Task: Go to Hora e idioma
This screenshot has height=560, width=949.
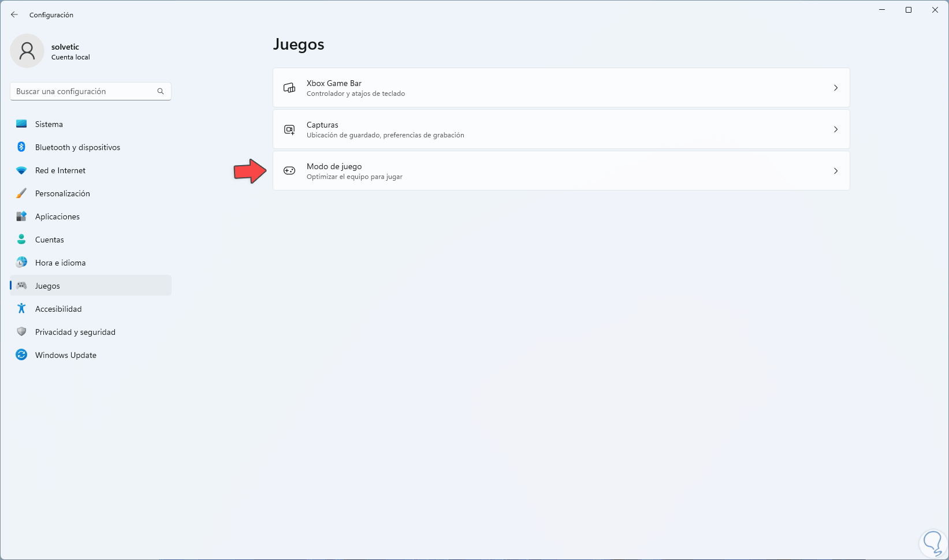Action: point(60,263)
